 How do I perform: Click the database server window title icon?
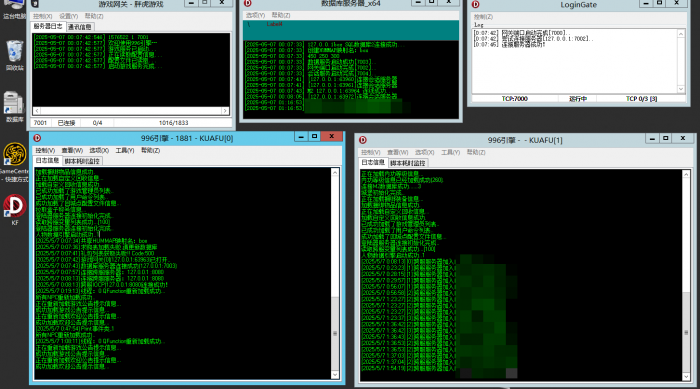click(248, 4)
